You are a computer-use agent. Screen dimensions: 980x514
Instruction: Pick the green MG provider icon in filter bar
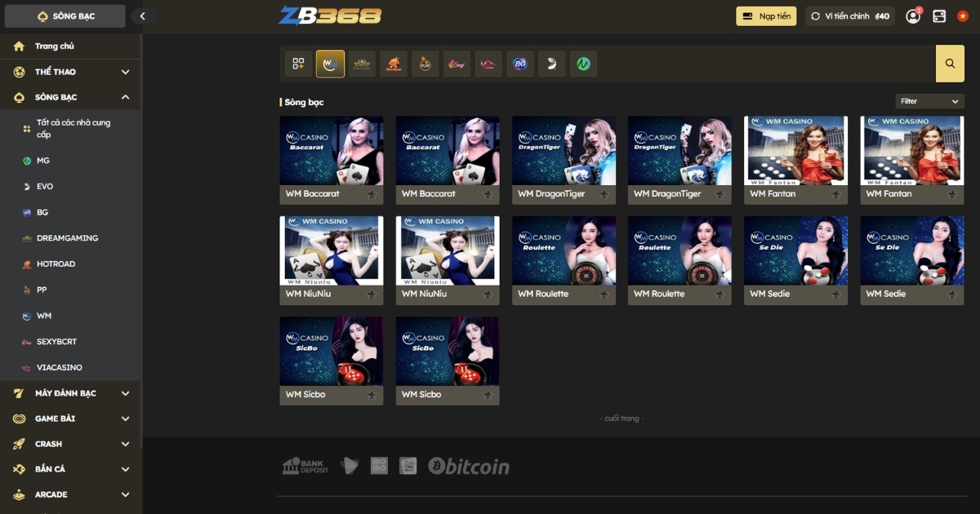[x=583, y=64]
